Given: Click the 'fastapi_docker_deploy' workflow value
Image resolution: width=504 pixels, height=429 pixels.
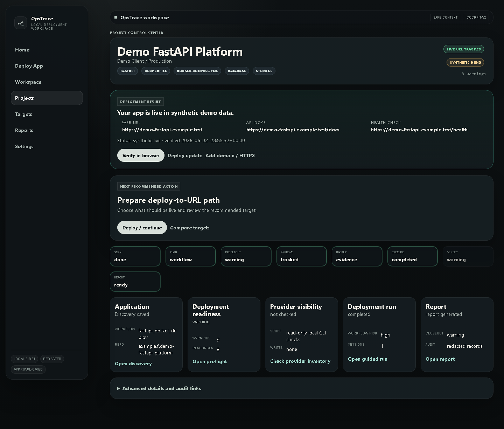Looking at the screenshot, I should click(157, 334).
